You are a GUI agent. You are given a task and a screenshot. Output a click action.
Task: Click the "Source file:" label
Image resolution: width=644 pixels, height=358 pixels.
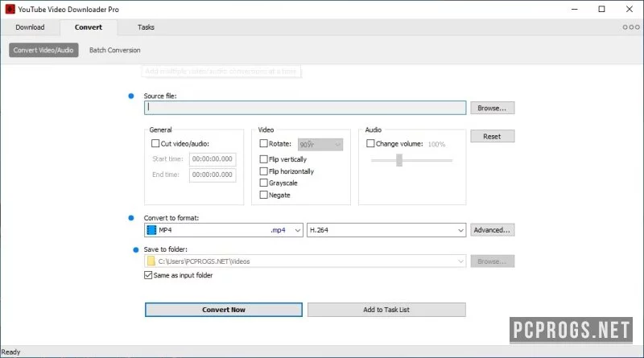coord(160,96)
